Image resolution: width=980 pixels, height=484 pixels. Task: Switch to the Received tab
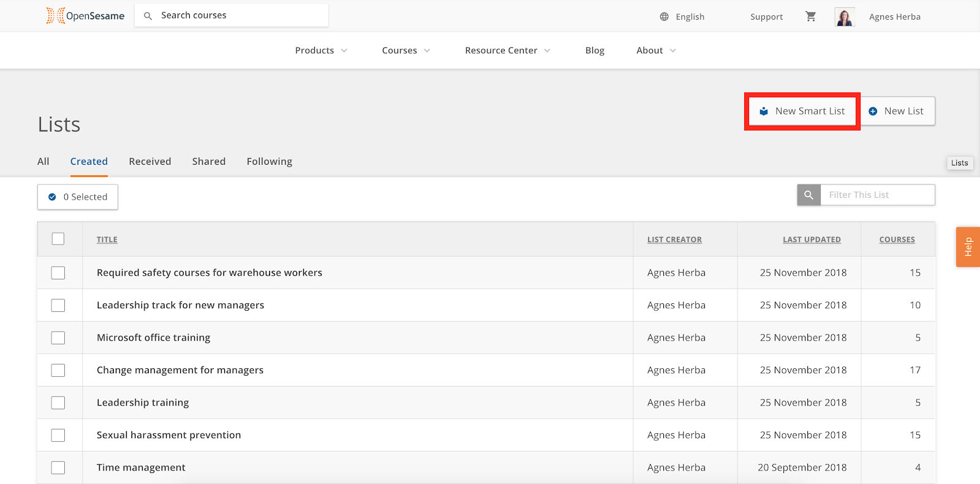150,161
